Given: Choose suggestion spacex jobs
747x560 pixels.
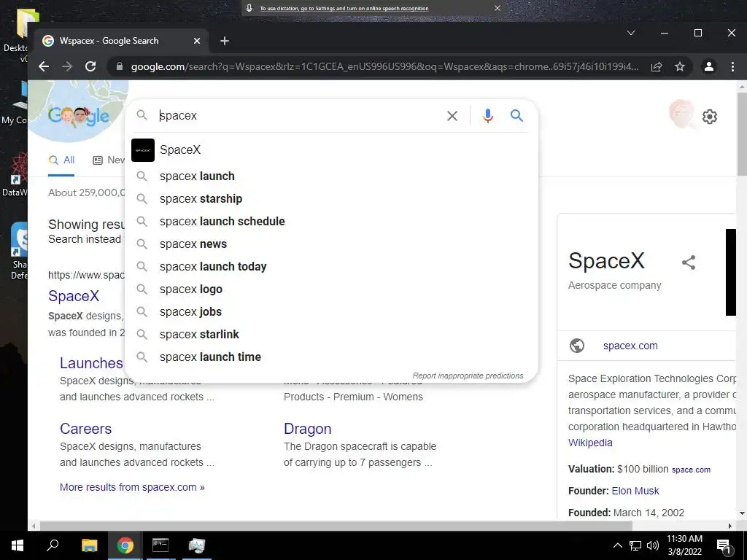Looking at the screenshot, I should click(x=331, y=312).
